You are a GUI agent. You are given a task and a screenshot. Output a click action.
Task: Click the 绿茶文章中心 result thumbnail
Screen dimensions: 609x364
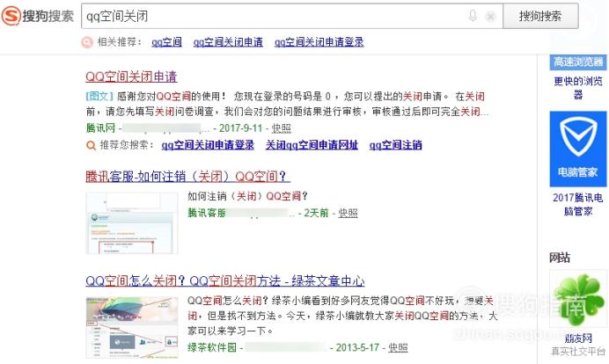click(132, 328)
